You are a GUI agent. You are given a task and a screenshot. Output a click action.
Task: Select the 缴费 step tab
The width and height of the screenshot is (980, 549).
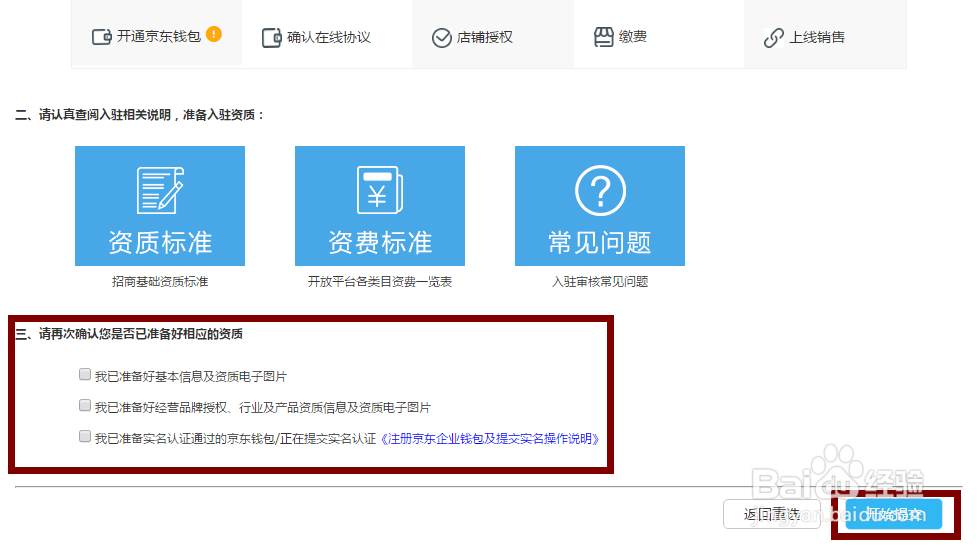point(659,34)
